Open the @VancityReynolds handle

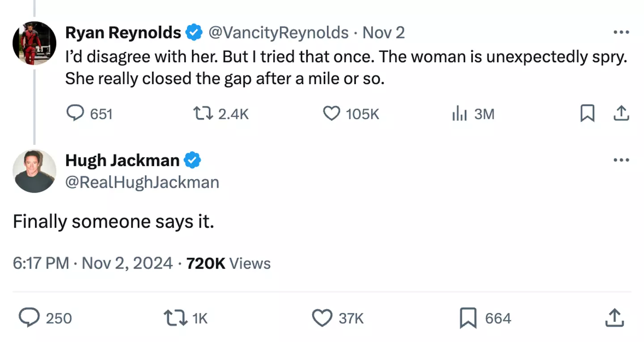tap(279, 32)
